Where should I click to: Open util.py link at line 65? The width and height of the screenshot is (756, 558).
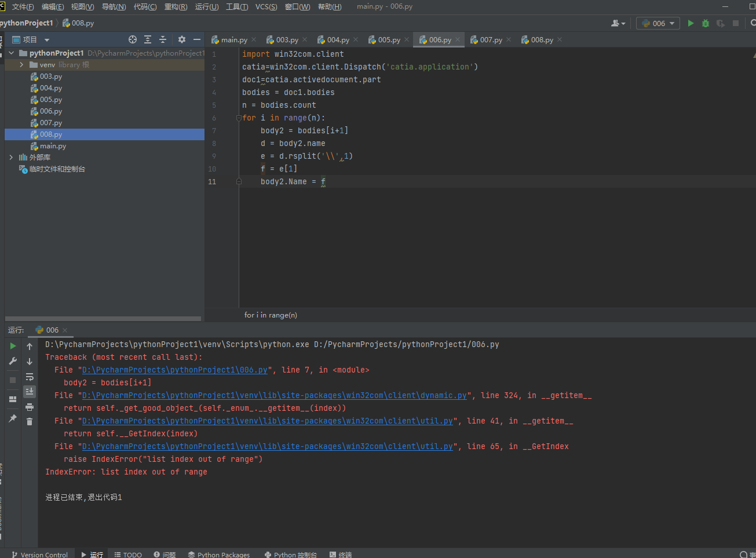point(268,446)
